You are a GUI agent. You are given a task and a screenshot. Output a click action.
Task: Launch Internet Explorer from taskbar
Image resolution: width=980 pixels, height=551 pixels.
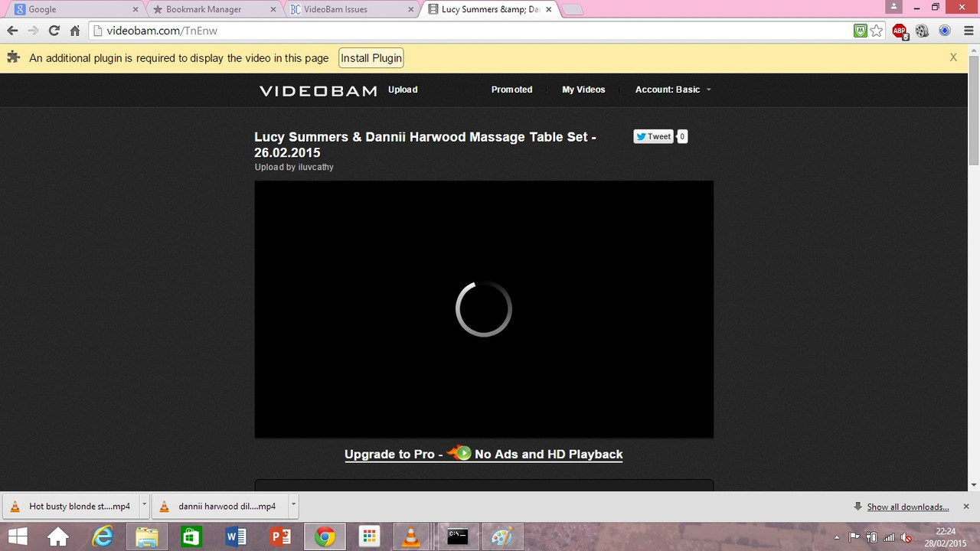[103, 537]
